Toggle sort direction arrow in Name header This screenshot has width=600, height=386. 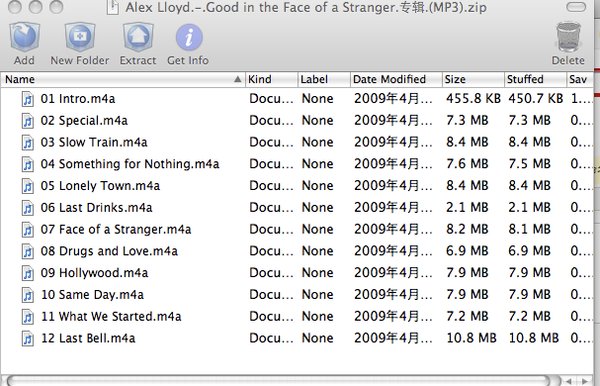click(237, 79)
